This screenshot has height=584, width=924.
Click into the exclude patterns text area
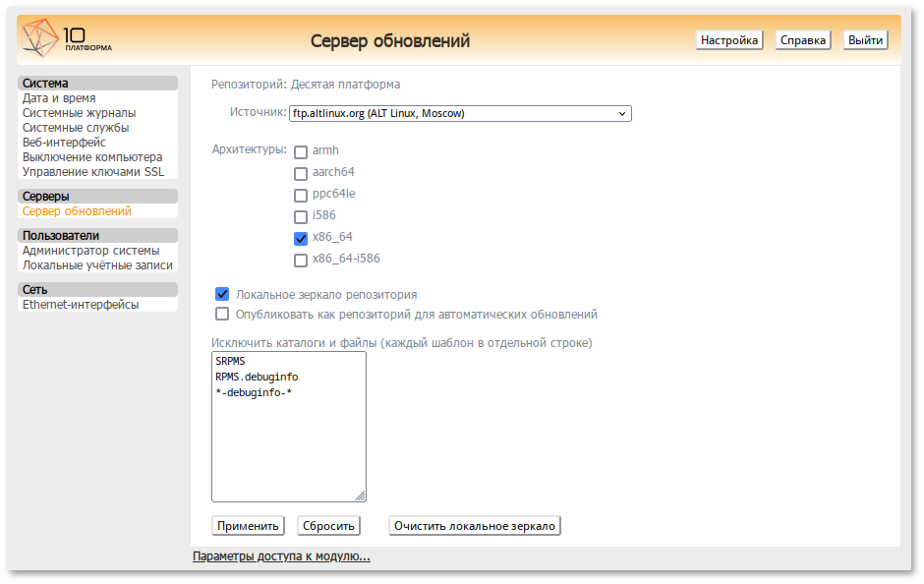point(289,427)
